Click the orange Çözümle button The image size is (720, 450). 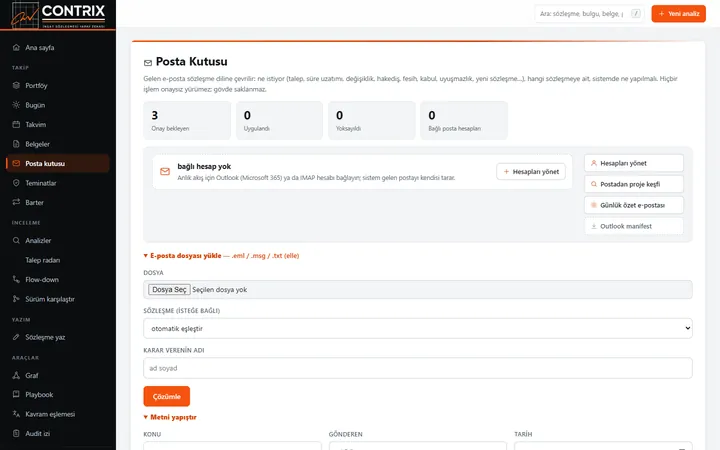point(167,396)
